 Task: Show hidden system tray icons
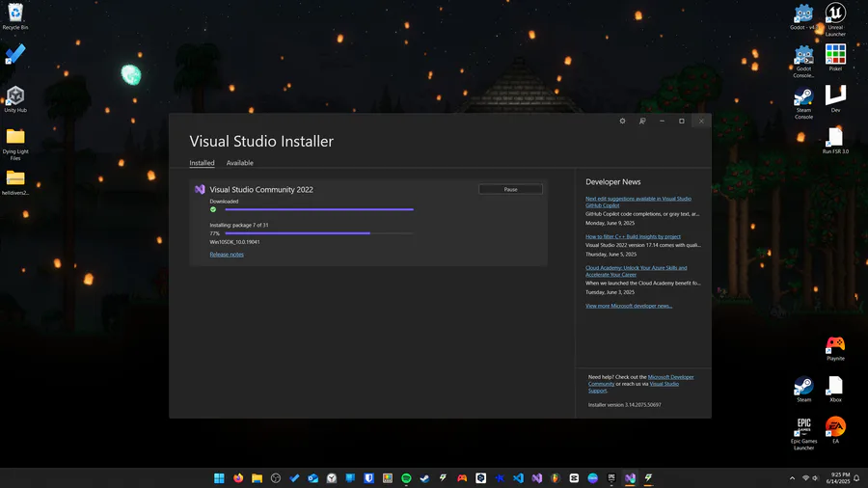point(792,478)
